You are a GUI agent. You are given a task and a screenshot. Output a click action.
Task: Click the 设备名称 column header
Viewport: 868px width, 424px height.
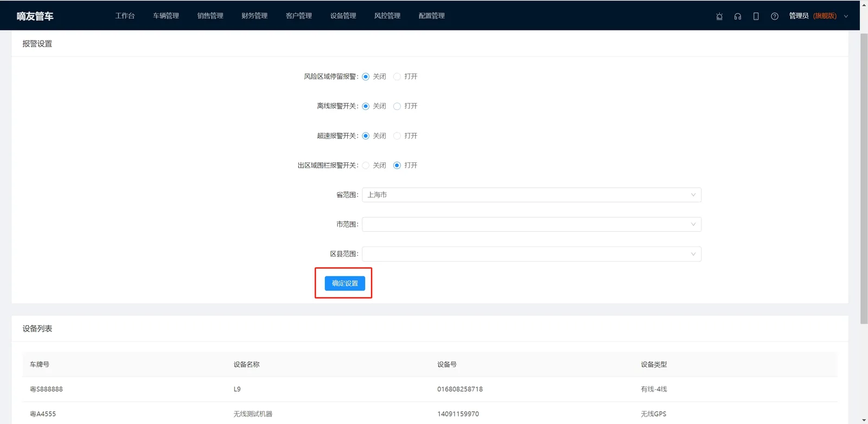246,364
